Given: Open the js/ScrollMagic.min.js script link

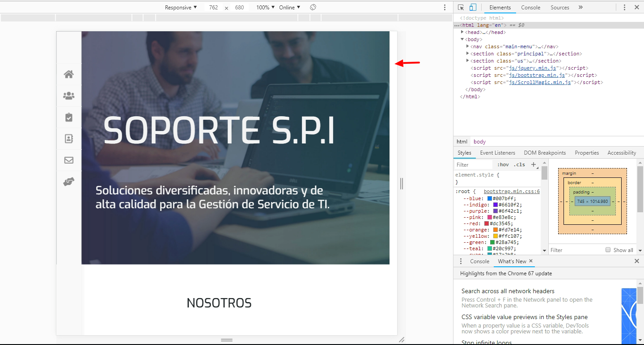Looking at the screenshot, I should tap(540, 82).
